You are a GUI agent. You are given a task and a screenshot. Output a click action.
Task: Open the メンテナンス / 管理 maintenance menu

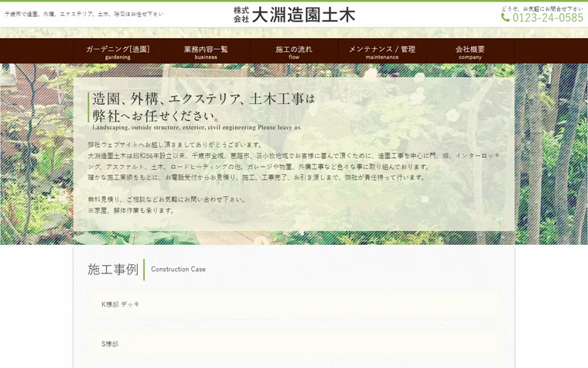[x=382, y=52]
